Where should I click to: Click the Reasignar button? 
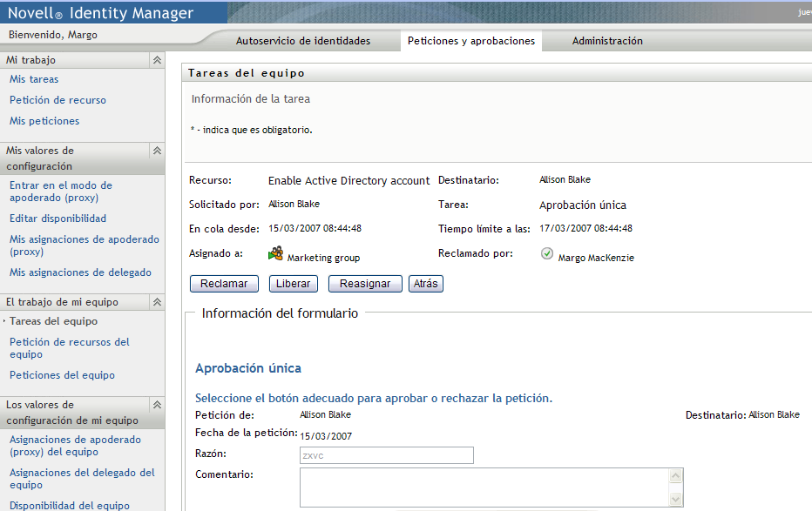365,284
